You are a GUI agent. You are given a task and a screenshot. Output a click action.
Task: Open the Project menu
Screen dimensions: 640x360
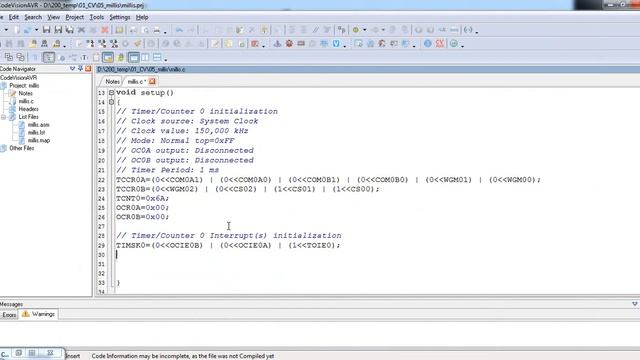[x=75, y=17]
